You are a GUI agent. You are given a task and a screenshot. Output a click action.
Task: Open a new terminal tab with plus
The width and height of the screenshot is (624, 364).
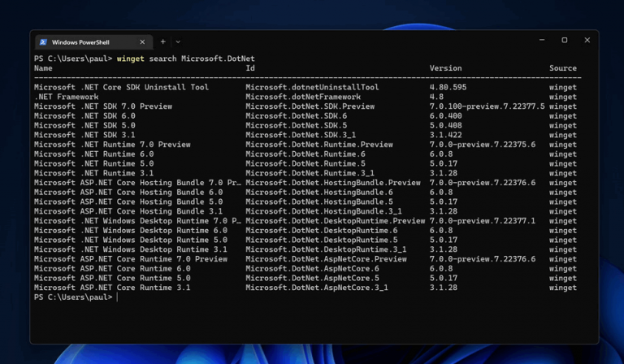click(162, 41)
